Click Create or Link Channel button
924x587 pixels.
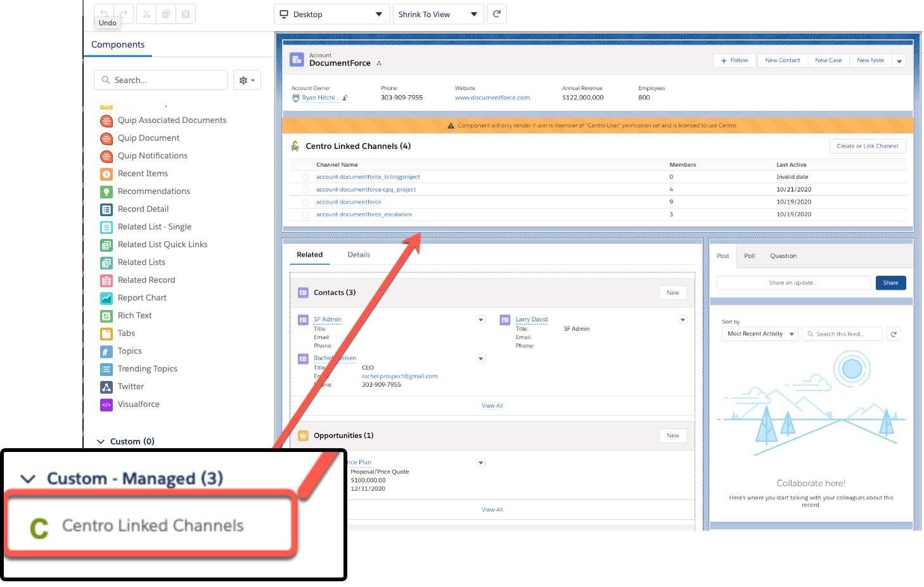868,146
